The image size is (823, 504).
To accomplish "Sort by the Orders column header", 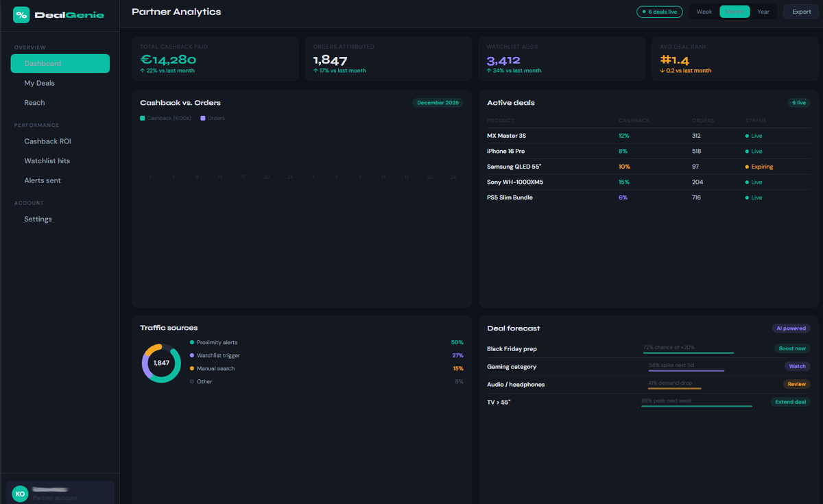I will point(703,121).
